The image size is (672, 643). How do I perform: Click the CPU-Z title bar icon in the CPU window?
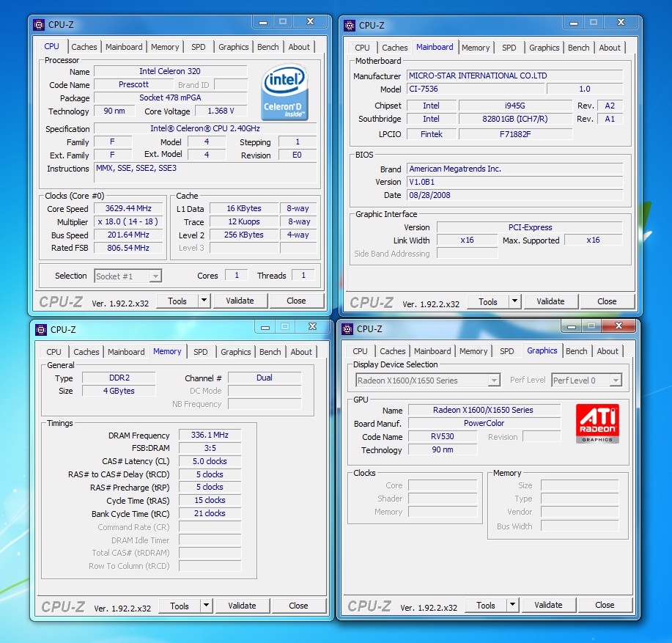click(39, 25)
